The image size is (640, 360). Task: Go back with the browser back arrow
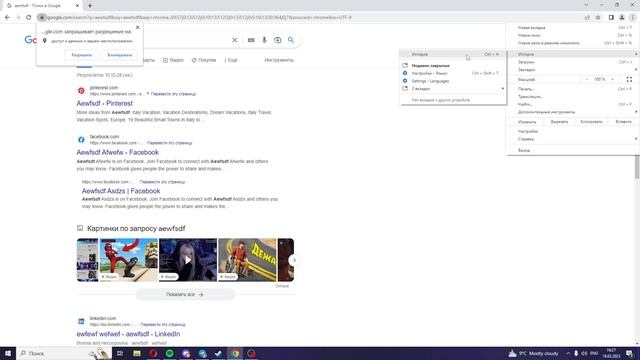pyautogui.click(x=7, y=18)
